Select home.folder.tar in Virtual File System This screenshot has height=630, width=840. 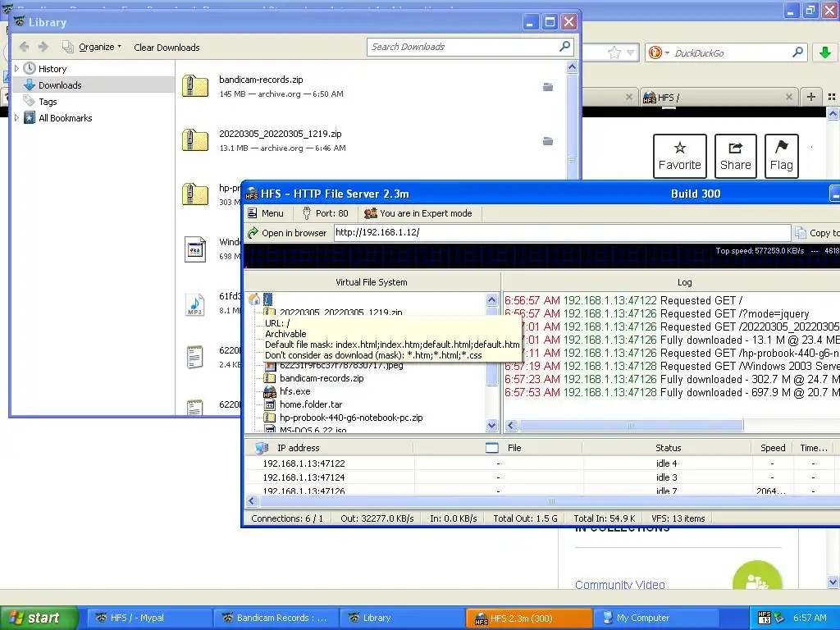click(311, 404)
